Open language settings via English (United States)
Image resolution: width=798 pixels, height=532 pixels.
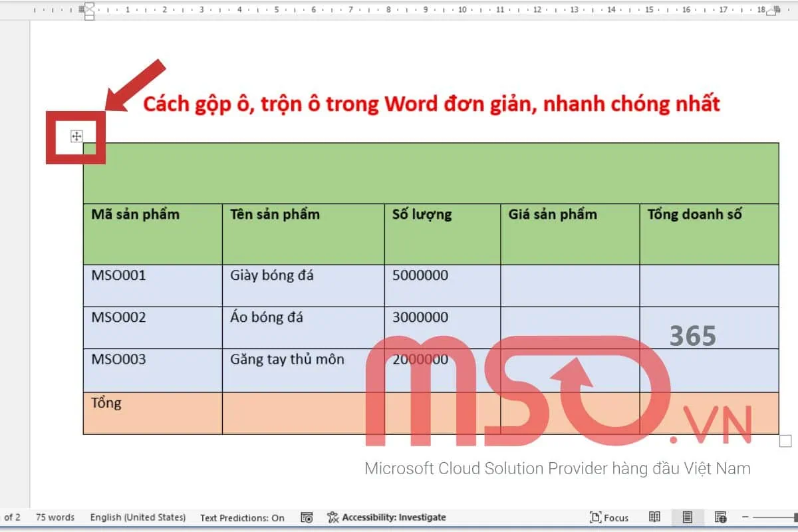tap(138, 517)
